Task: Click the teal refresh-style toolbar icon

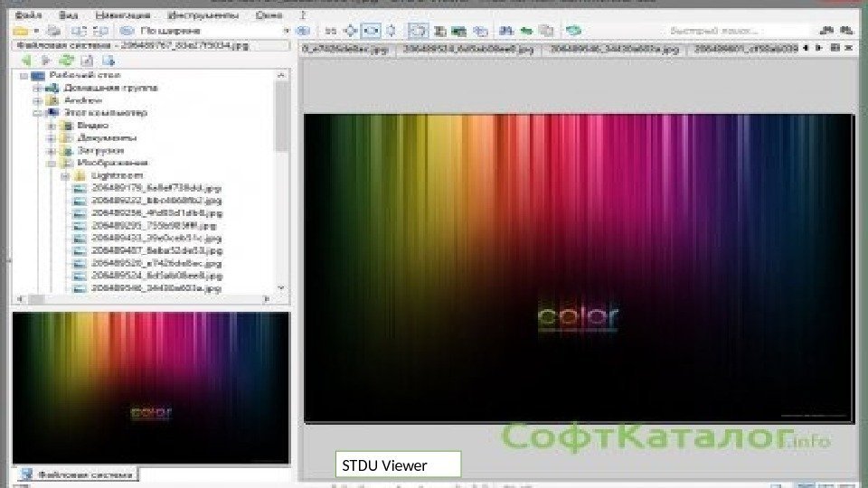Action: (573, 31)
